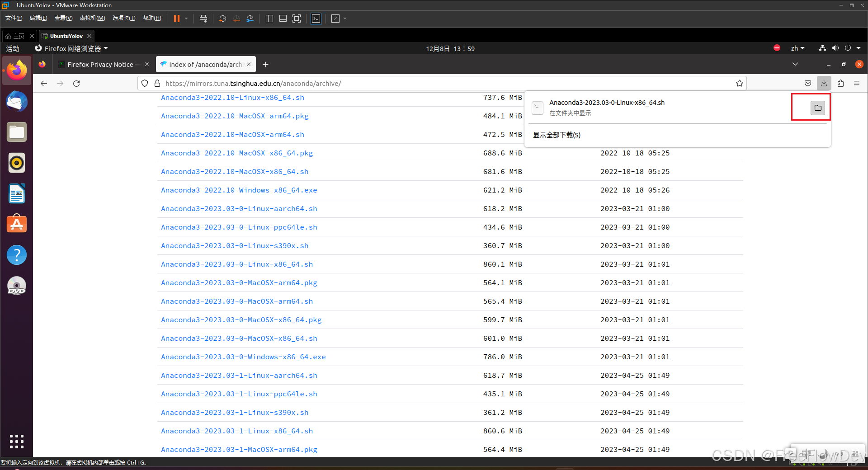Open the tab list chevron in Firefox

coord(795,64)
